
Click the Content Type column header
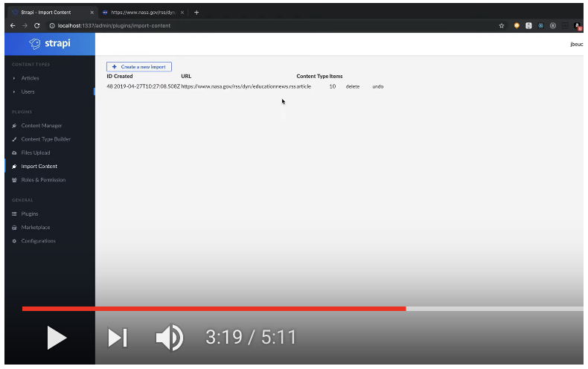[313, 76]
